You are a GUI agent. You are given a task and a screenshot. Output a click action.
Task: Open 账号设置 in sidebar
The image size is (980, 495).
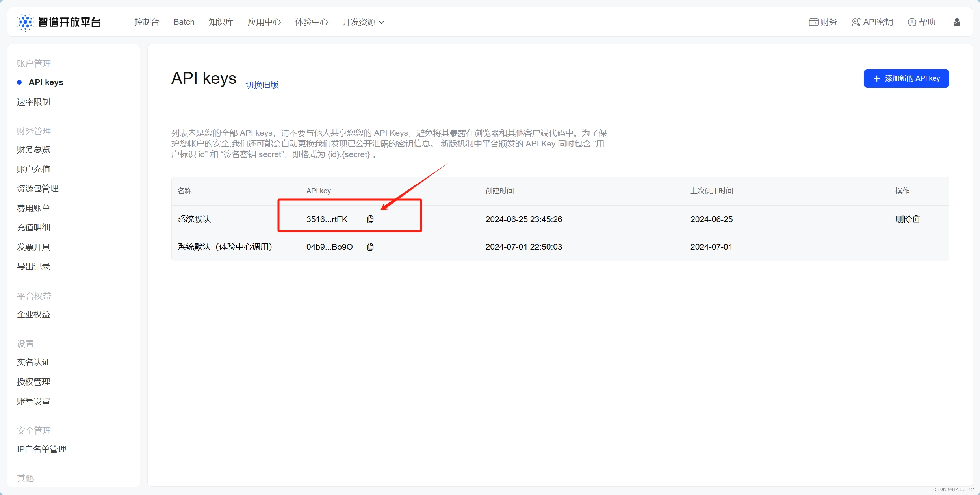pyautogui.click(x=33, y=401)
